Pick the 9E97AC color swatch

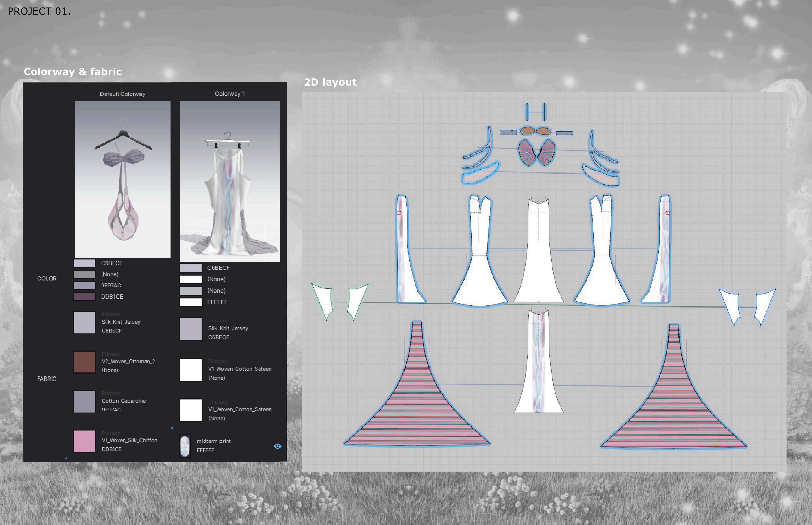pos(85,285)
